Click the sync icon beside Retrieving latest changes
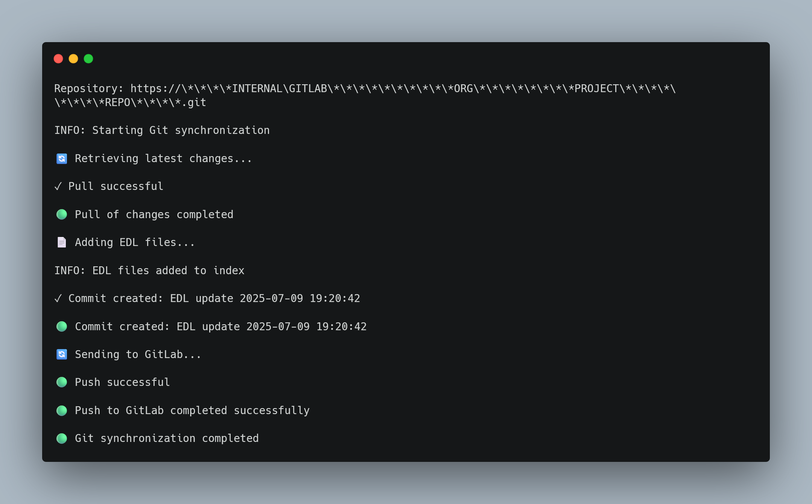 [62, 159]
